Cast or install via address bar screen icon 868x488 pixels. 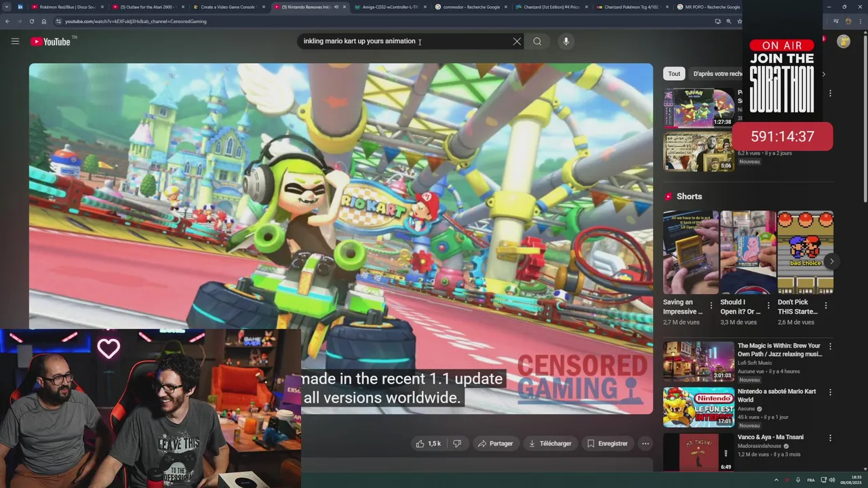[717, 21]
